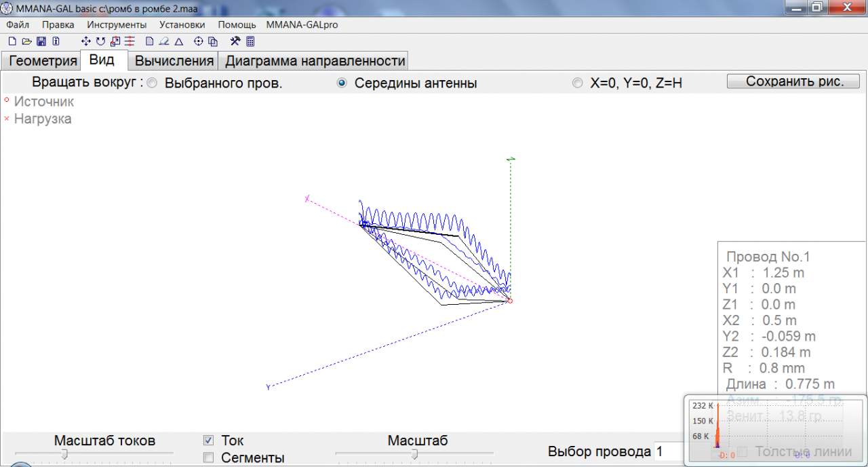
Task: Open the Установки menu
Action: pyautogui.click(x=182, y=24)
